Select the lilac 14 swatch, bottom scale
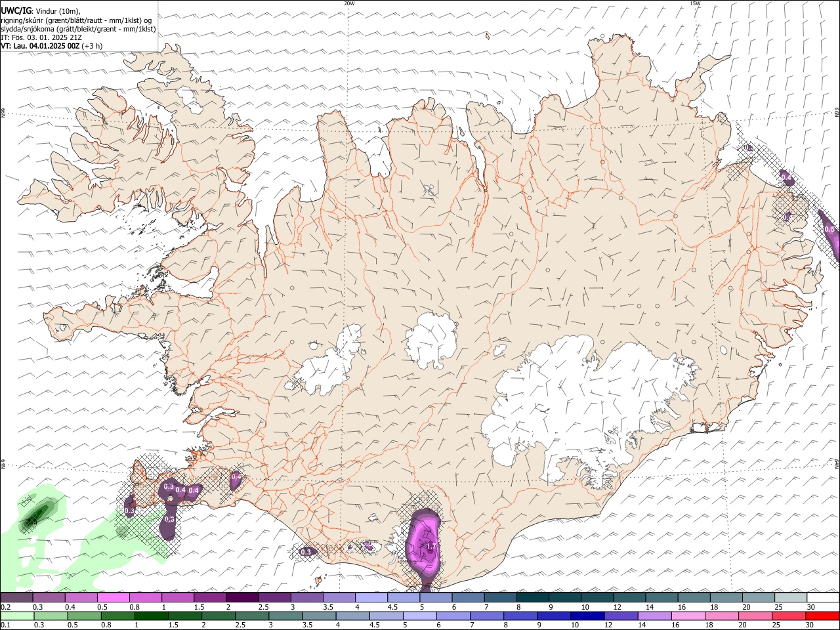This screenshot has height=630, width=840. tap(654, 616)
